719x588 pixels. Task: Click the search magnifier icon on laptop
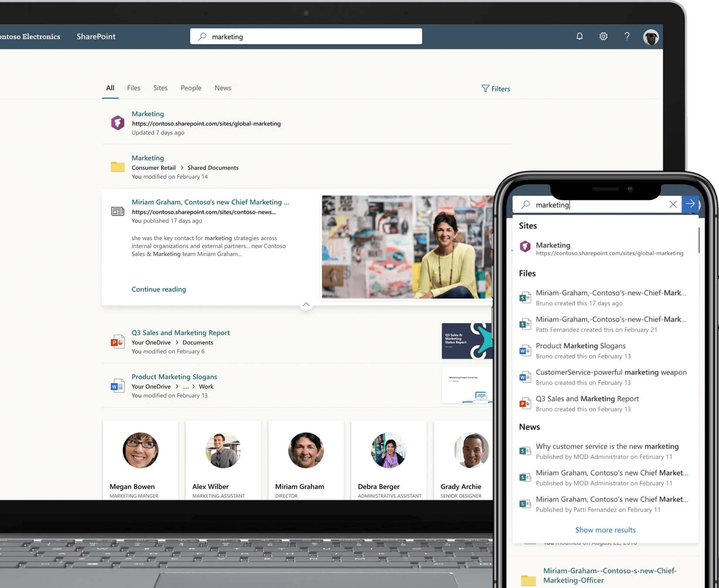pyautogui.click(x=202, y=37)
